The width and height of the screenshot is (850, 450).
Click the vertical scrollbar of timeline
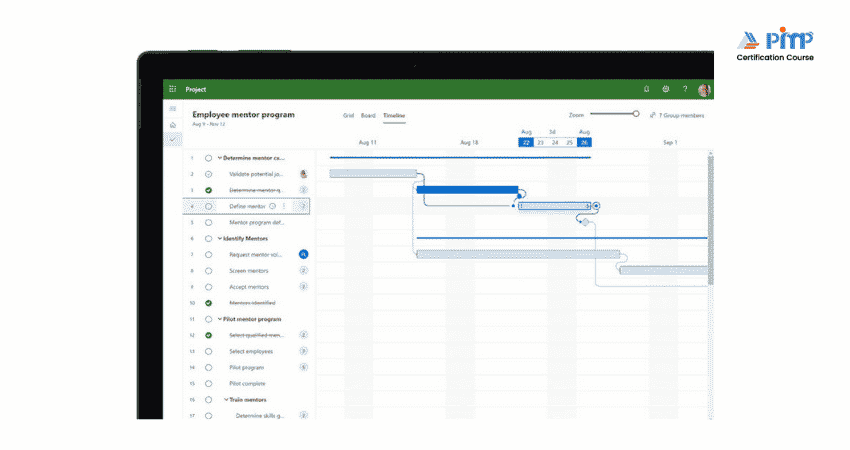(x=711, y=220)
